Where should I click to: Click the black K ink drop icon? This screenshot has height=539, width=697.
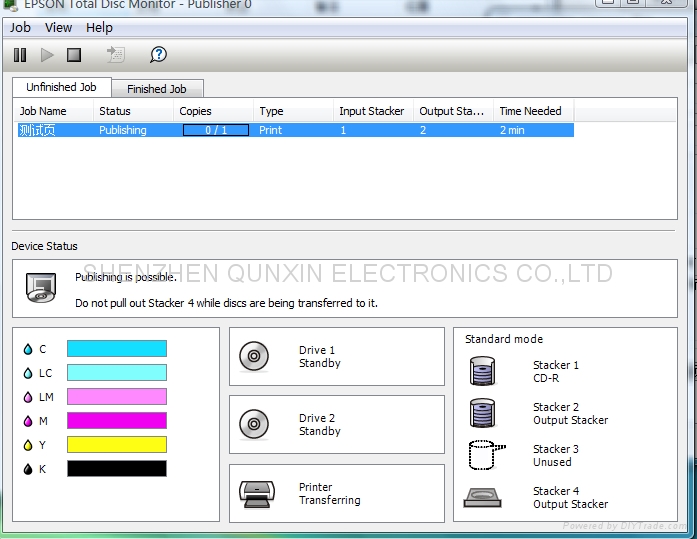[28, 469]
